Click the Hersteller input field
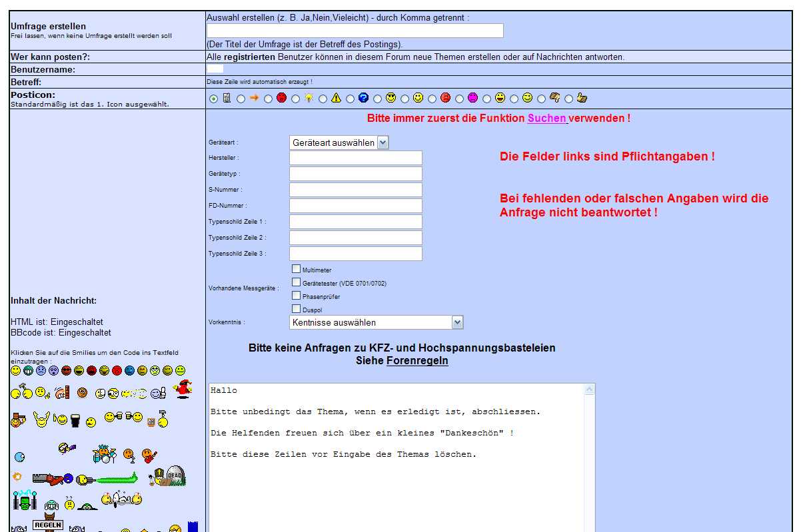The width and height of the screenshot is (809, 532). coord(355,158)
